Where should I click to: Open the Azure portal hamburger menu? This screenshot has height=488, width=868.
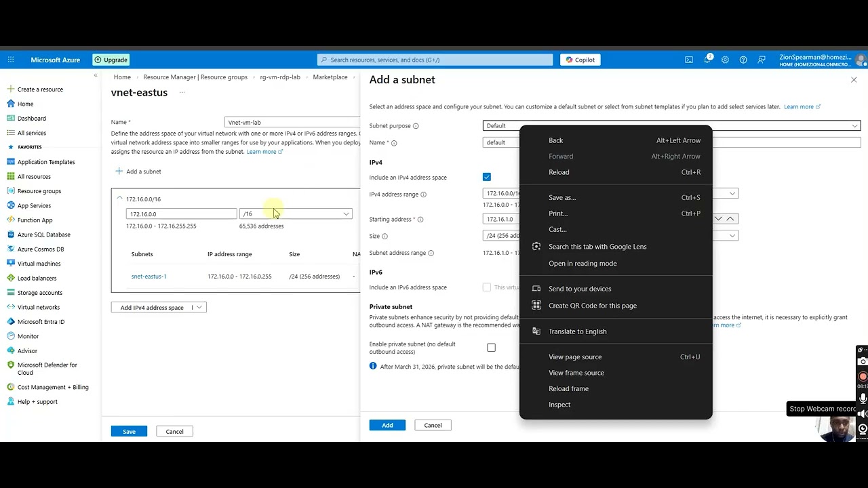coord(11,60)
